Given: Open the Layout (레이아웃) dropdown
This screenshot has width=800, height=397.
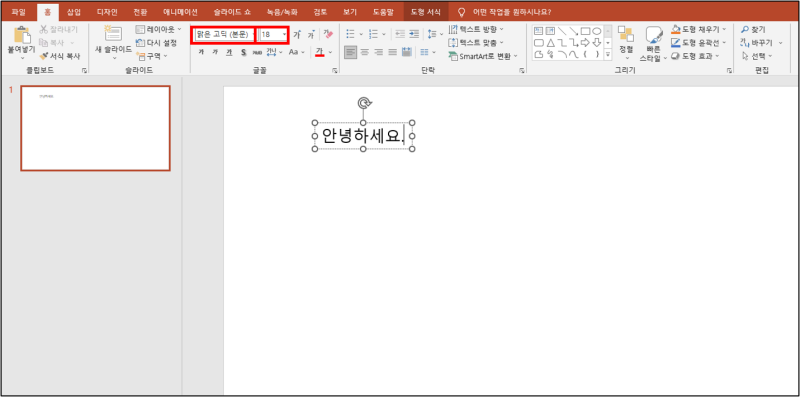Looking at the screenshot, I should point(159,30).
